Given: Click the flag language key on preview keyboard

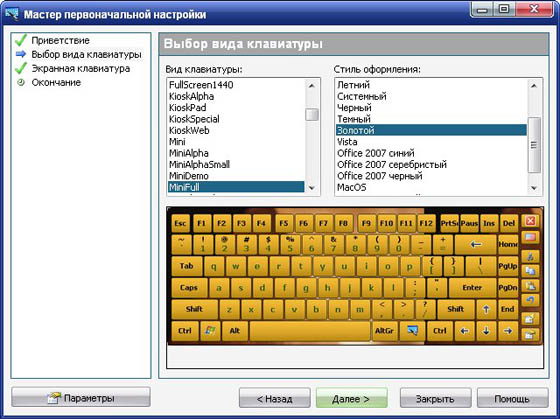Looking at the screenshot, I should tap(530, 237).
